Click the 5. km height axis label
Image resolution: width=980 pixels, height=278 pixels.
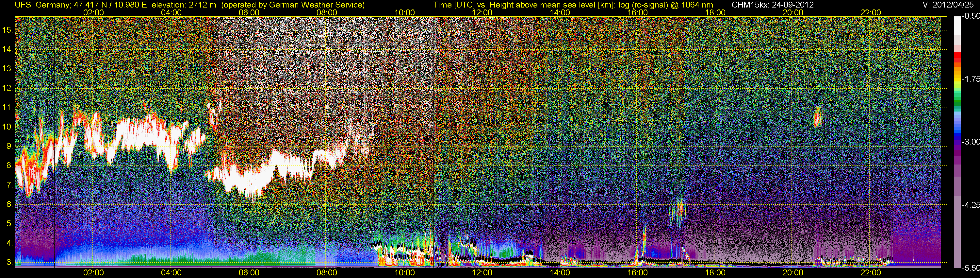[x=9, y=224]
